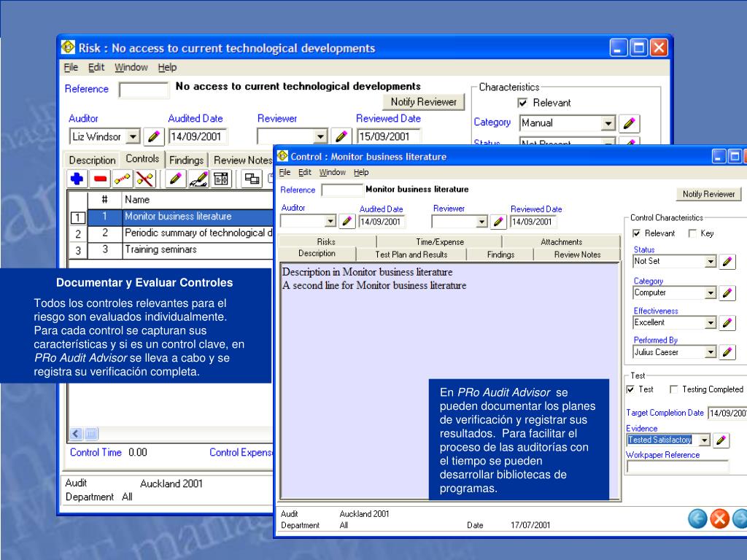Enable the Key checkbox
Viewport: 747px width, 560px height.
(693, 233)
